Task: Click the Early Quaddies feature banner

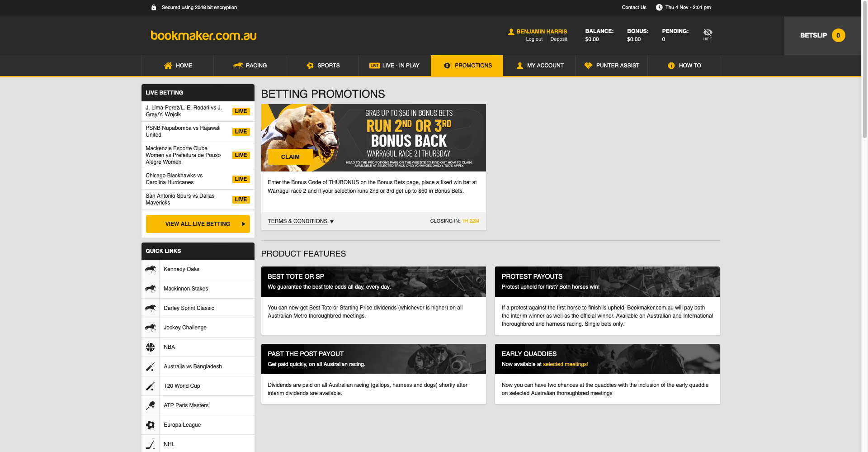Action: 607,359
